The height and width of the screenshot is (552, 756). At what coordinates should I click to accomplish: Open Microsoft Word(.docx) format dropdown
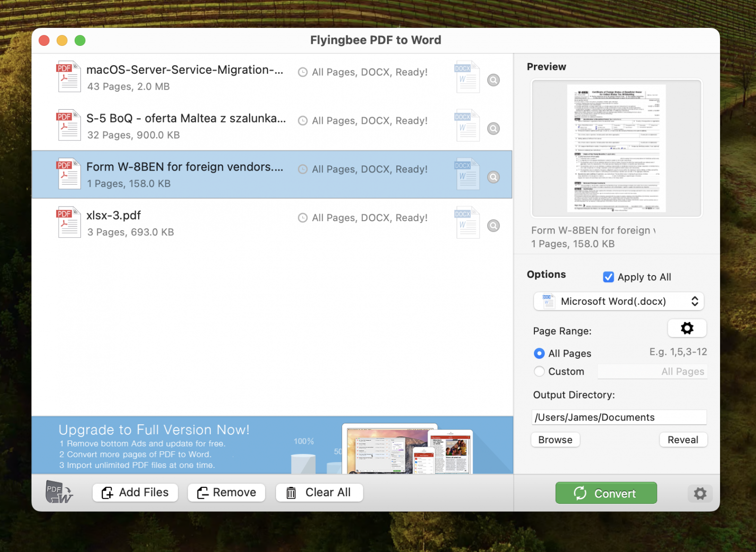(619, 302)
